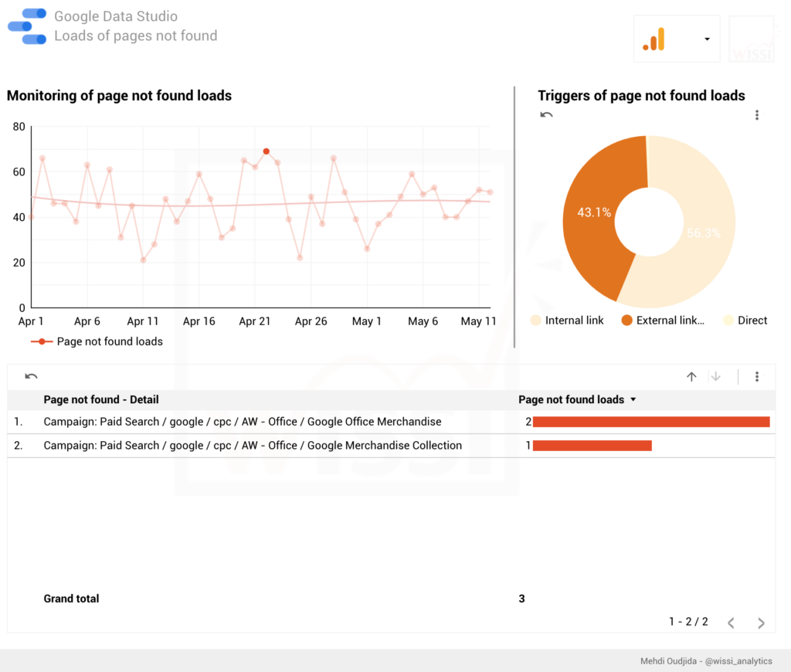Image resolution: width=791 pixels, height=672 pixels.
Task: Click the drill down arrow in the table toolbar
Action: click(x=716, y=376)
